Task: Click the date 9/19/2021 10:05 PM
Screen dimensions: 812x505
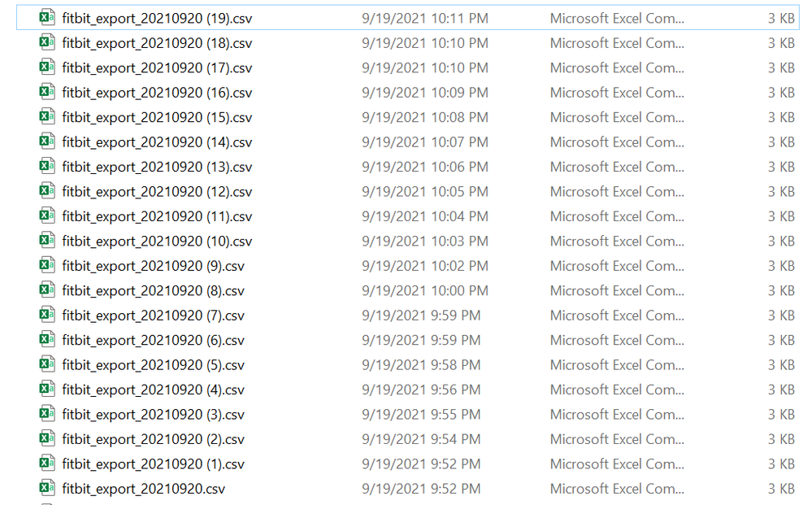Action: [424, 192]
